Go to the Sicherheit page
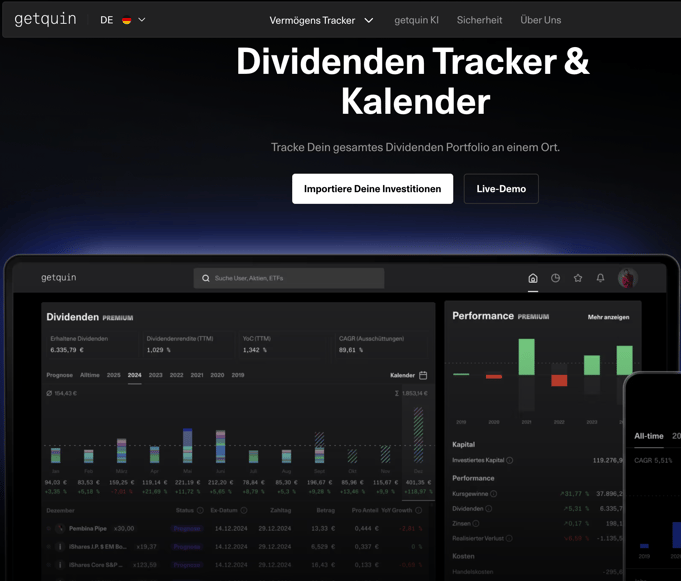 [x=479, y=20]
